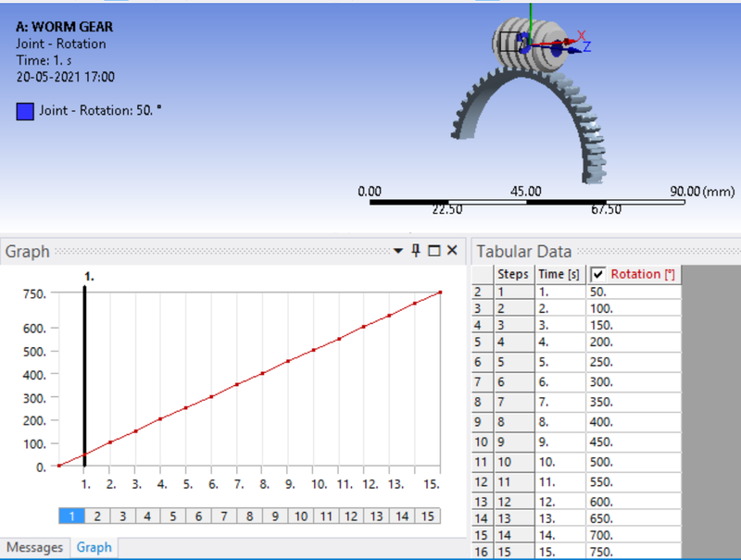The height and width of the screenshot is (560, 741).
Task: Close the Graph panel
Action: [x=450, y=252]
